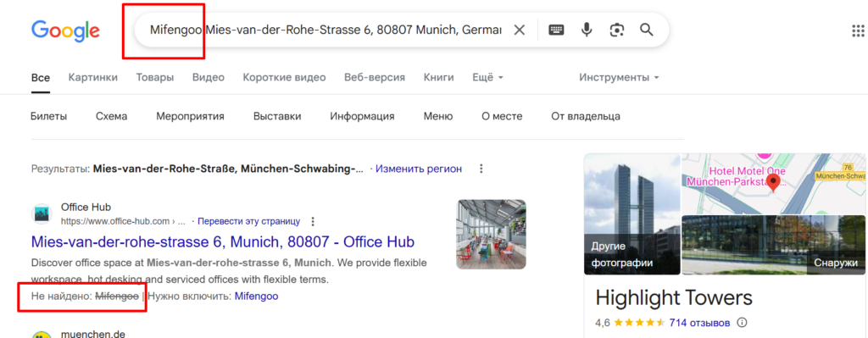Image resolution: width=868 pixels, height=338 pixels.
Task: Open more options for Office Hub result
Action: [x=313, y=222]
